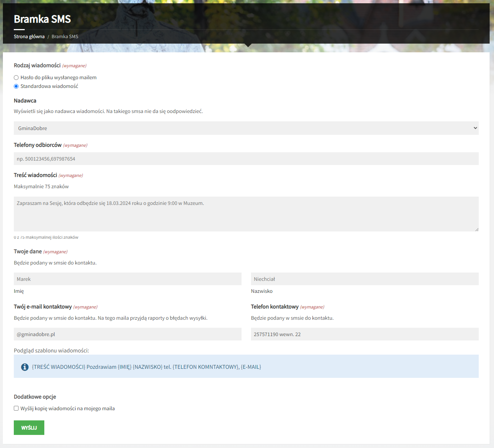Go to 'Strona główna' breadcrumb link
494x448 pixels.
click(29, 36)
